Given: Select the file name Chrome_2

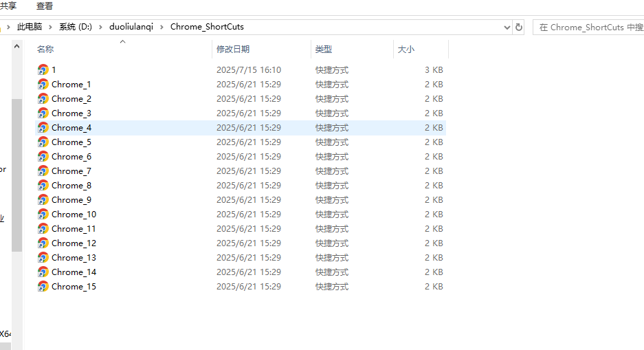Looking at the screenshot, I should [71, 98].
